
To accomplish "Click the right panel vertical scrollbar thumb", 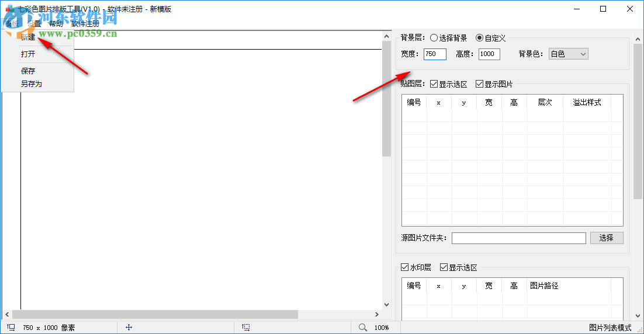I will coord(638,121).
